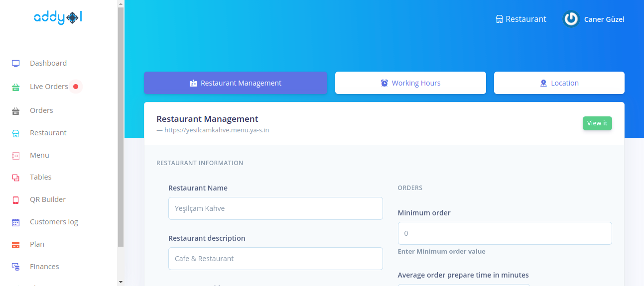The width and height of the screenshot is (644, 286).
Task: Click the ORDERS section label
Action: (410, 188)
